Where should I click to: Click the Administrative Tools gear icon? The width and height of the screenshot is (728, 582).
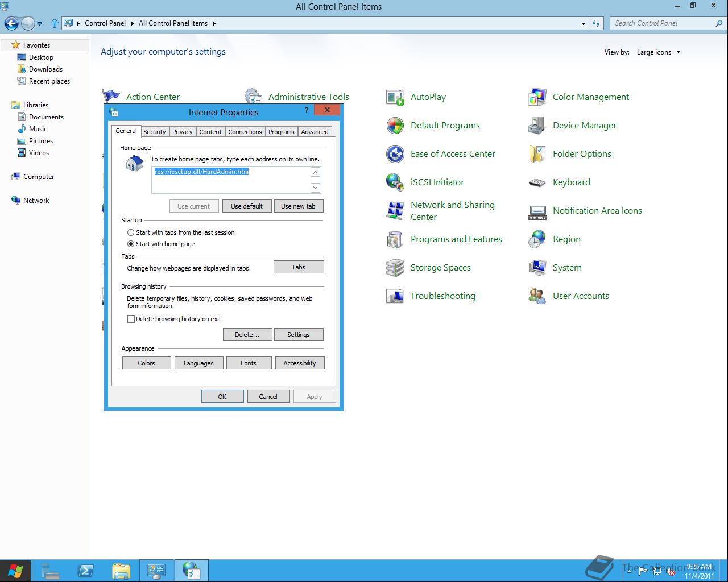(253, 95)
